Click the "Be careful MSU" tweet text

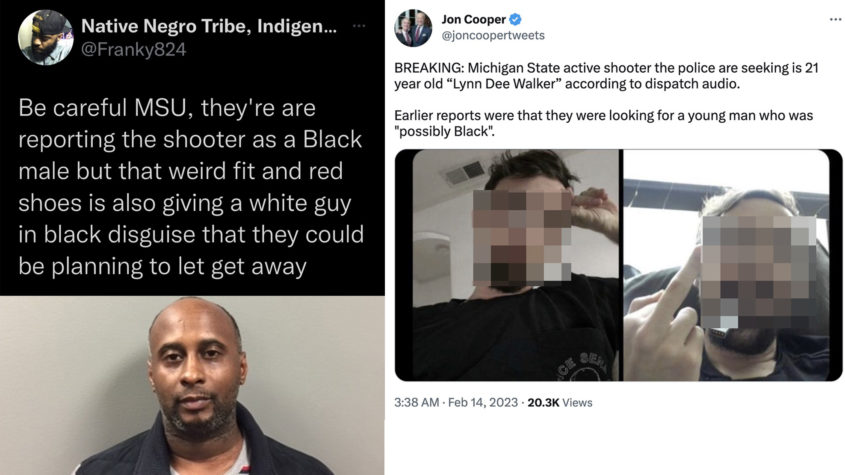click(x=191, y=187)
